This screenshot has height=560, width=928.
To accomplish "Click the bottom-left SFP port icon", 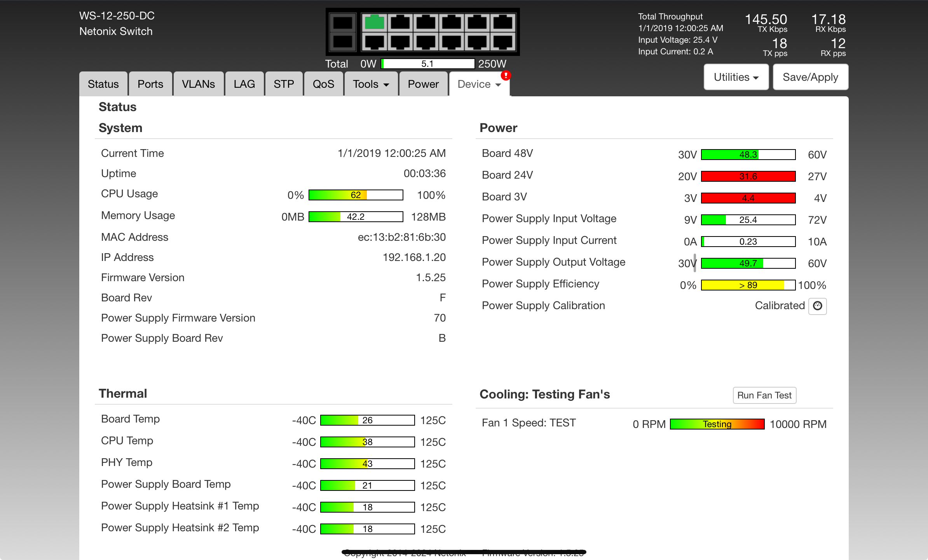I will click(342, 41).
